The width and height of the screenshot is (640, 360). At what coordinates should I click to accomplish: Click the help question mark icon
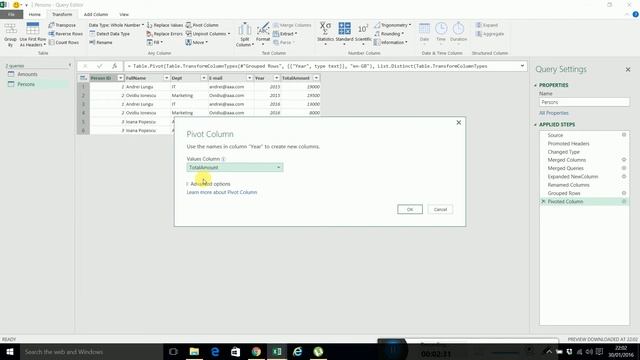point(635,14)
